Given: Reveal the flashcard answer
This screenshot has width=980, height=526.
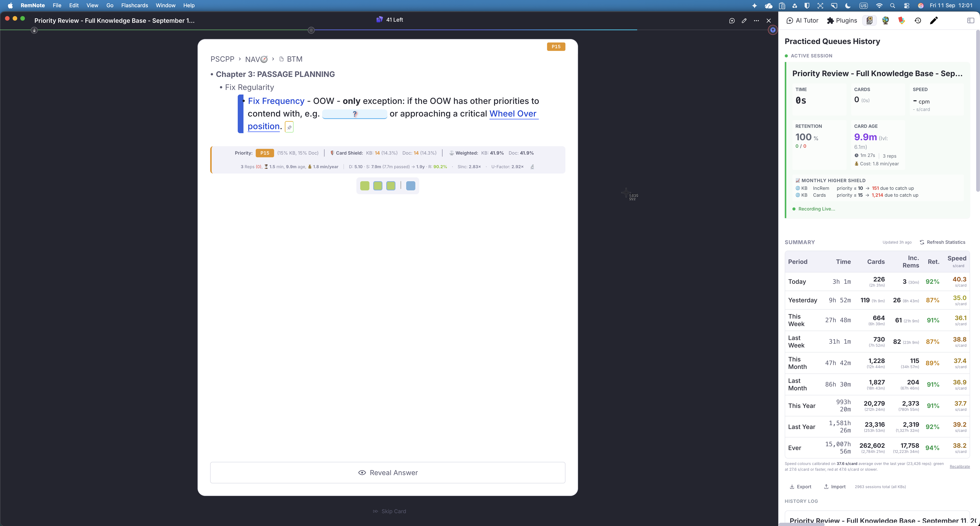Looking at the screenshot, I should (x=388, y=472).
